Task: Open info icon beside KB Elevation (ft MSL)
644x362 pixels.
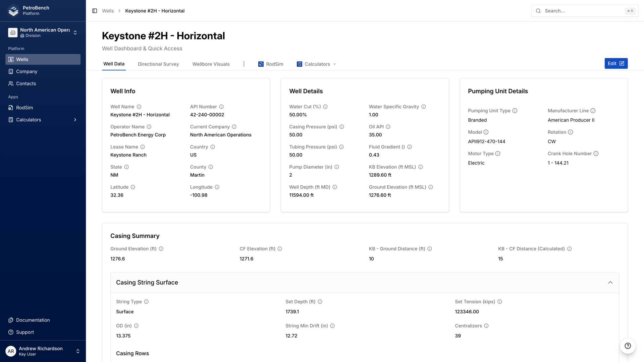Action: pyautogui.click(x=421, y=167)
